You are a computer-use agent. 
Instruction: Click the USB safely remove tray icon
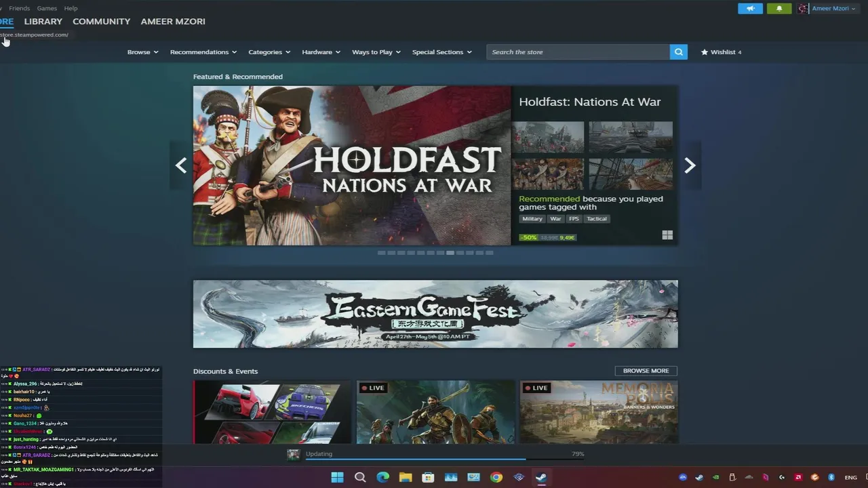click(732, 477)
